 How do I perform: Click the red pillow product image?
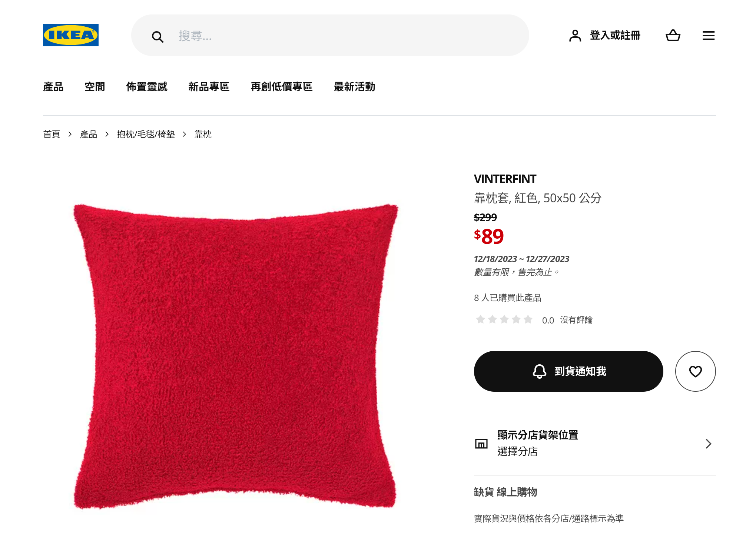(236, 356)
